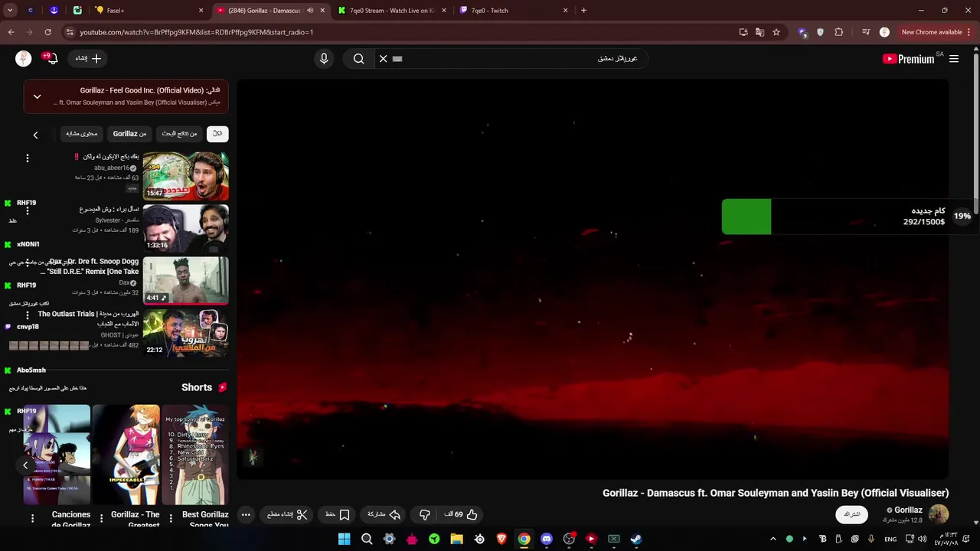Open the Gorillaz channel avatar
This screenshot has width=980, height=551.
[939, 514]
